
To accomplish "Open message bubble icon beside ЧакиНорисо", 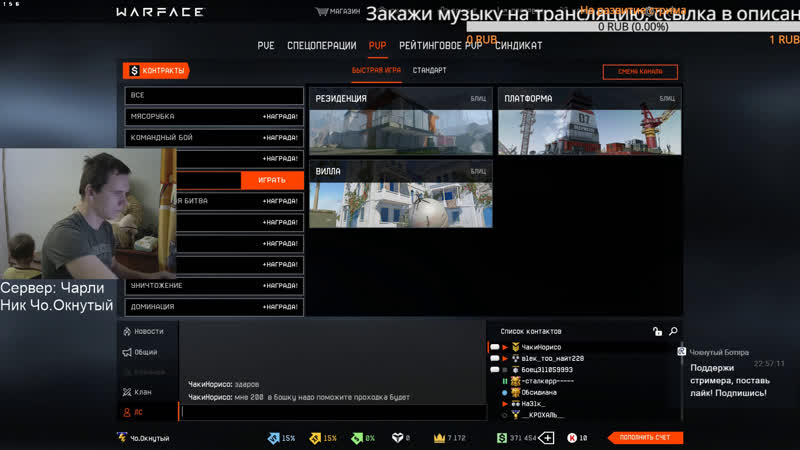I will tap(494, 347).
